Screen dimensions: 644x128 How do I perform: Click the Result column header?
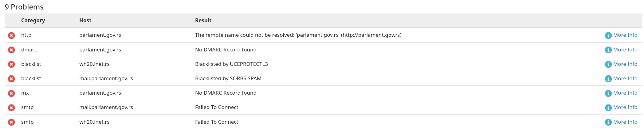203,21
